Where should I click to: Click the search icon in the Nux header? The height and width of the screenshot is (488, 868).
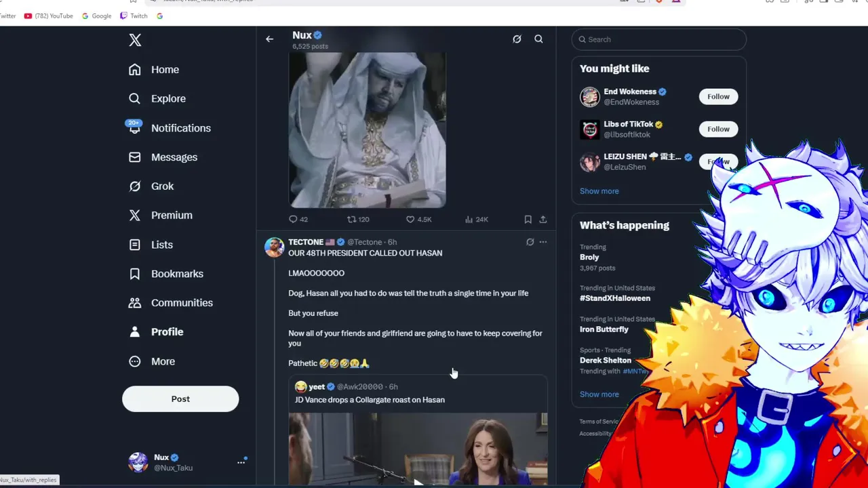(x=538, y=39)
